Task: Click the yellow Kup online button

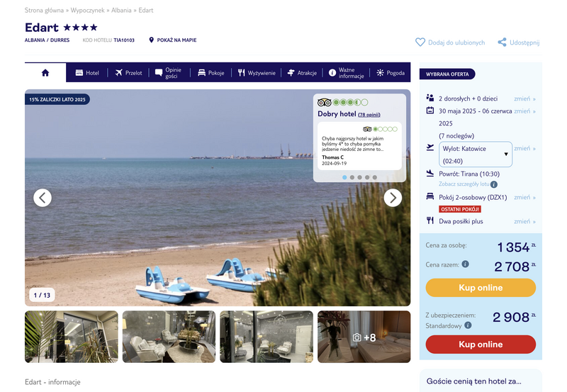Action: 481,288
